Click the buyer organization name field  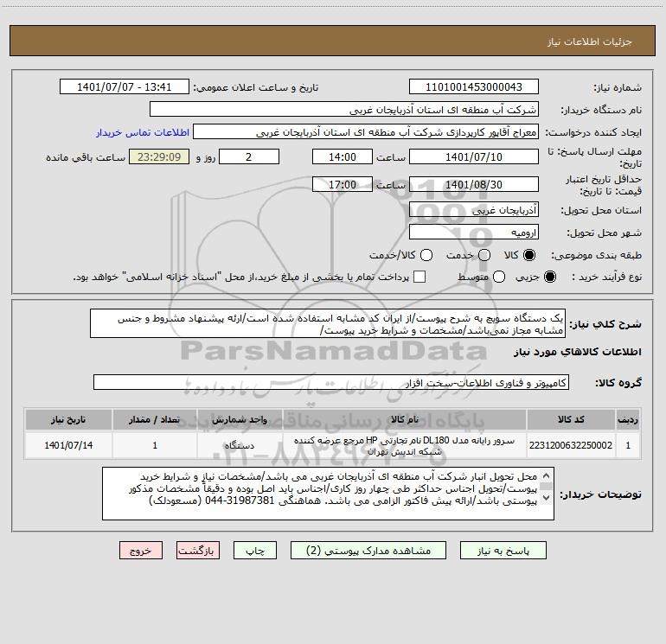tap(344, 110)
